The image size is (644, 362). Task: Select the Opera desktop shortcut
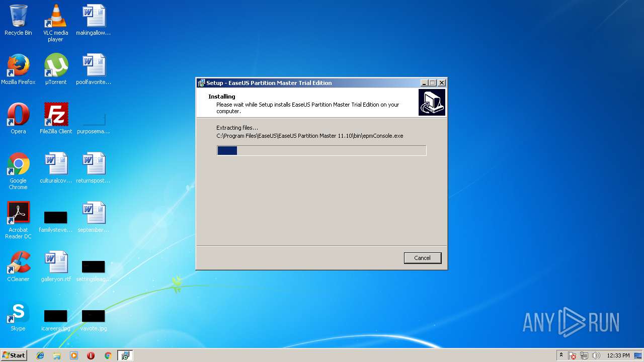pyautogui.click(x=18, y=119)
